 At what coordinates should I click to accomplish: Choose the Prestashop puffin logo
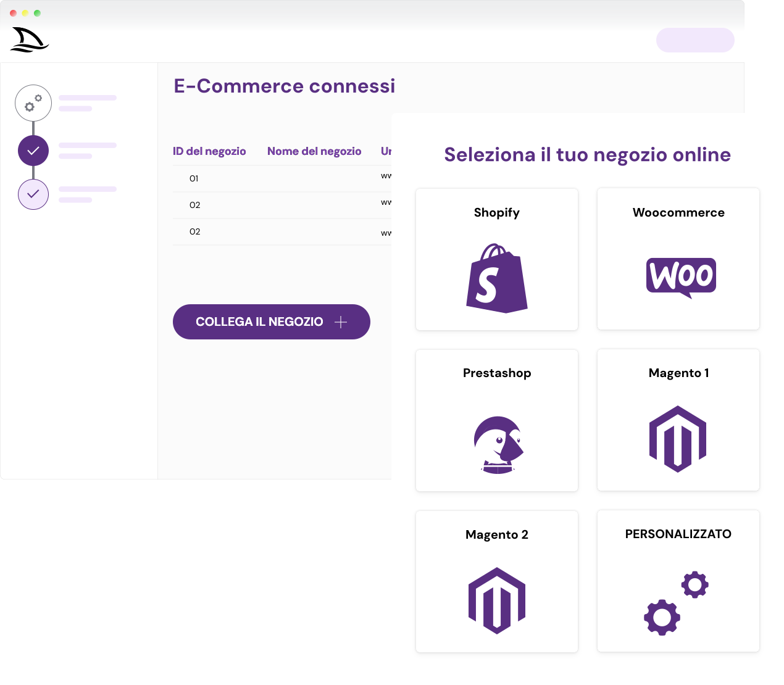pos(498,444)
